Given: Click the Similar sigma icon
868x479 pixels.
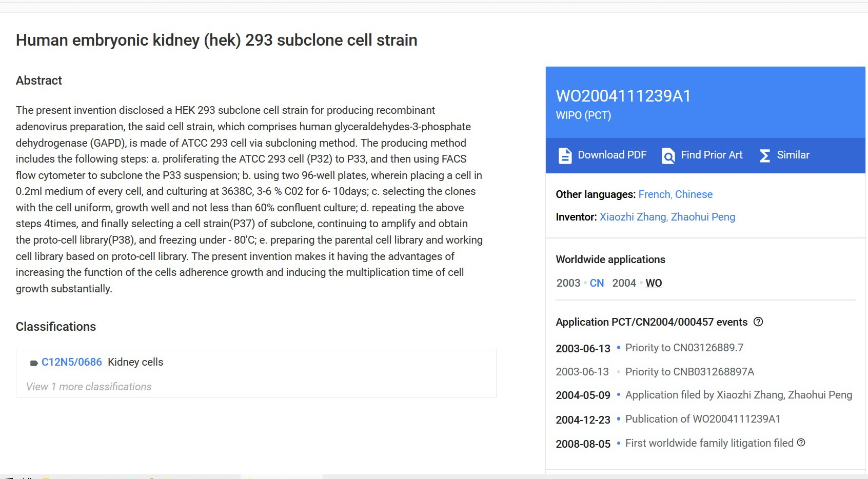Looking at the screenshot, I should click(x=764, y=155).
